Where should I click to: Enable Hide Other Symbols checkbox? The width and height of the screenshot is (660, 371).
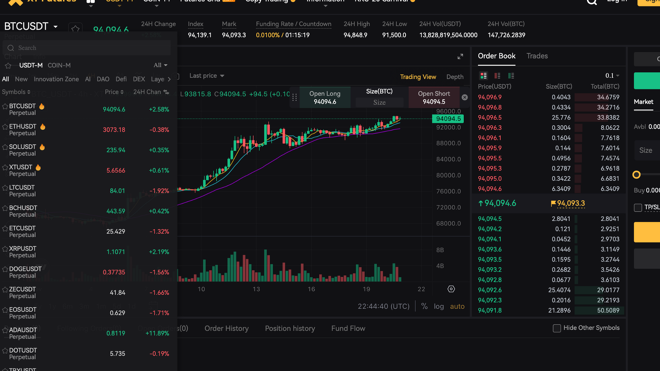[556, 328]
